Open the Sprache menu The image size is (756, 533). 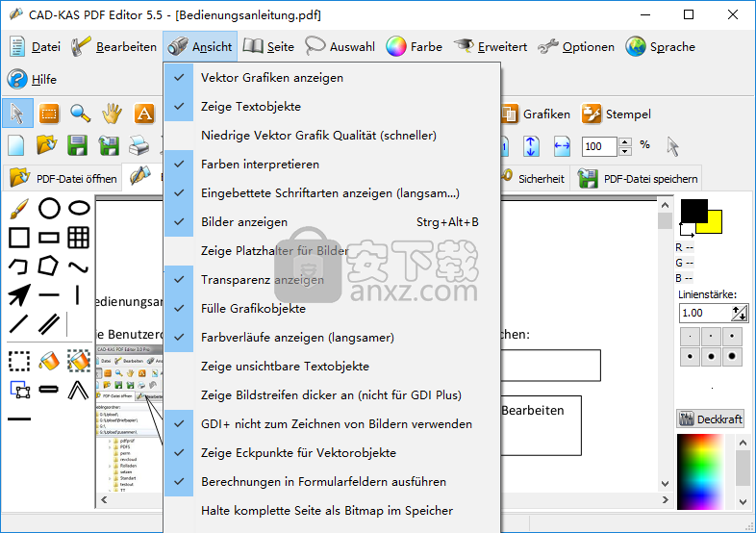661,47
